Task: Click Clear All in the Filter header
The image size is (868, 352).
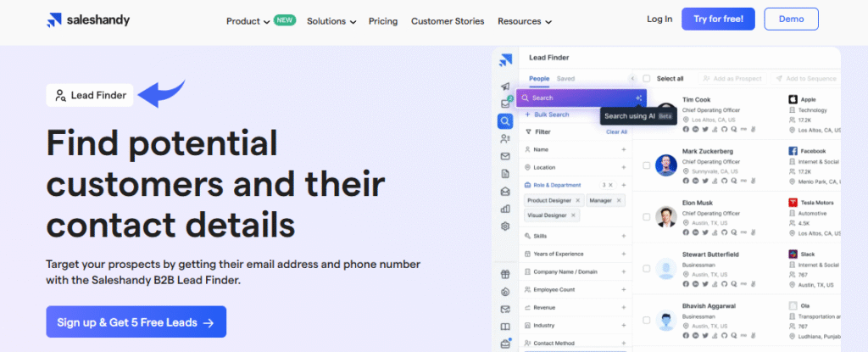Action: (x=616, y=132)
